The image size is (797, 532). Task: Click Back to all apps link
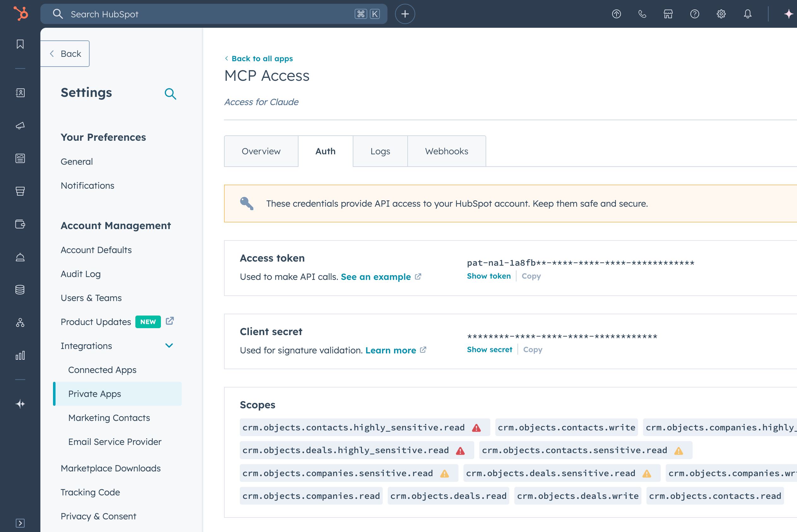click(x=262, y=58)
